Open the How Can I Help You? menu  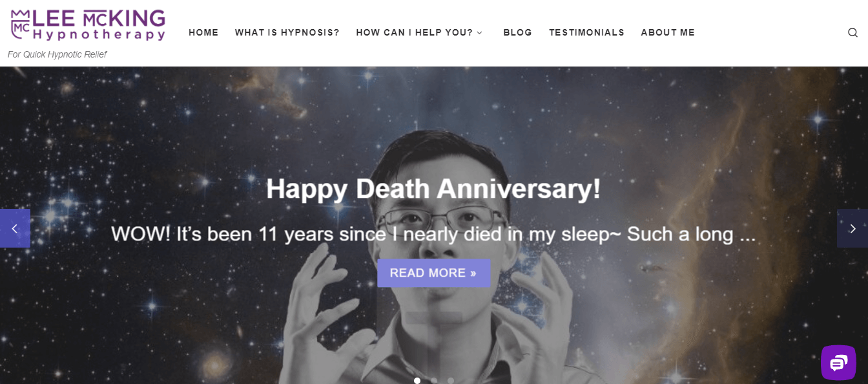point(414,32)
